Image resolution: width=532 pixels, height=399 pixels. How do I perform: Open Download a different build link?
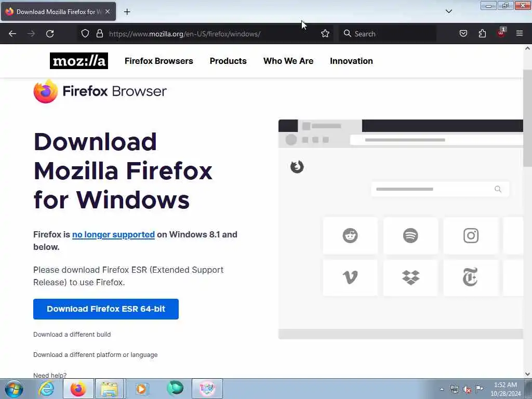(72, 335)
